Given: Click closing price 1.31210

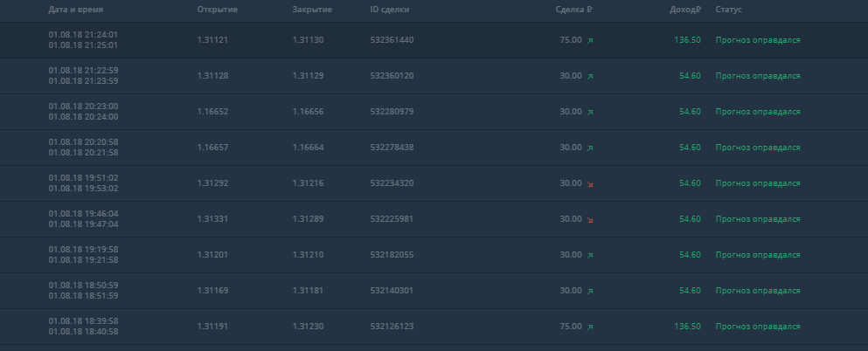Looking at the screenshot, I should tap(308, 255).
